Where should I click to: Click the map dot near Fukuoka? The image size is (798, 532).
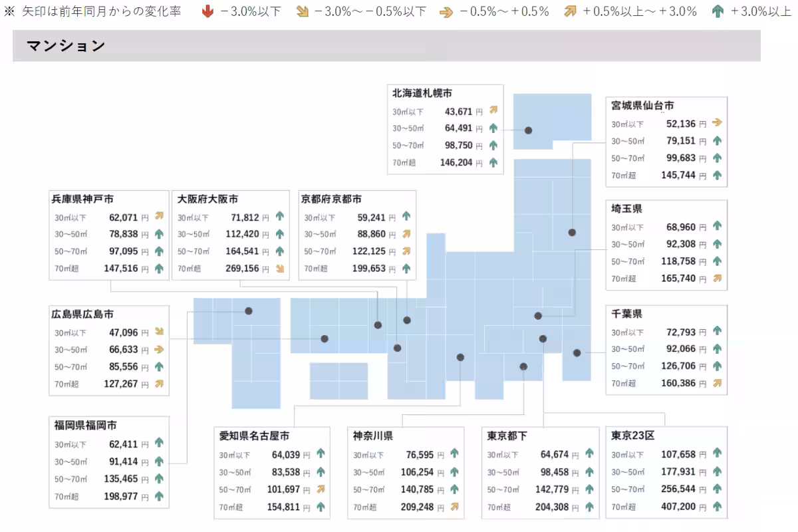248,310
